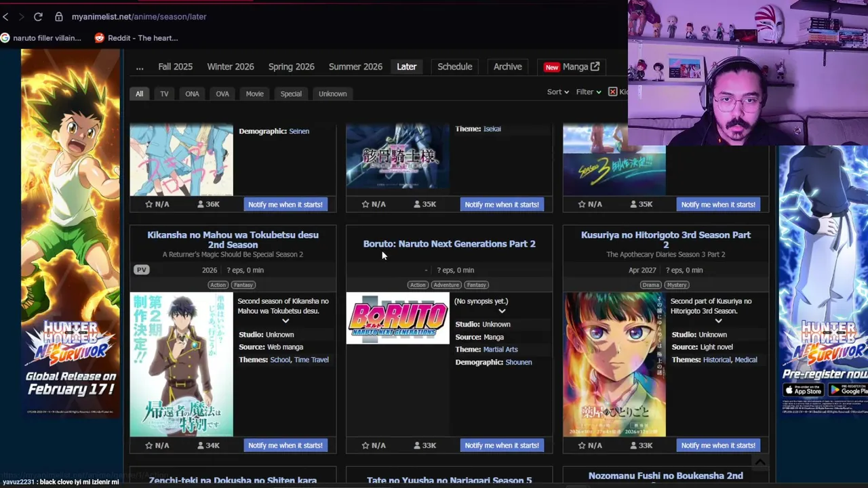Click Notify me button on Boruto card
The width and height of the screenshot is (868, 488).
point(502,445)
